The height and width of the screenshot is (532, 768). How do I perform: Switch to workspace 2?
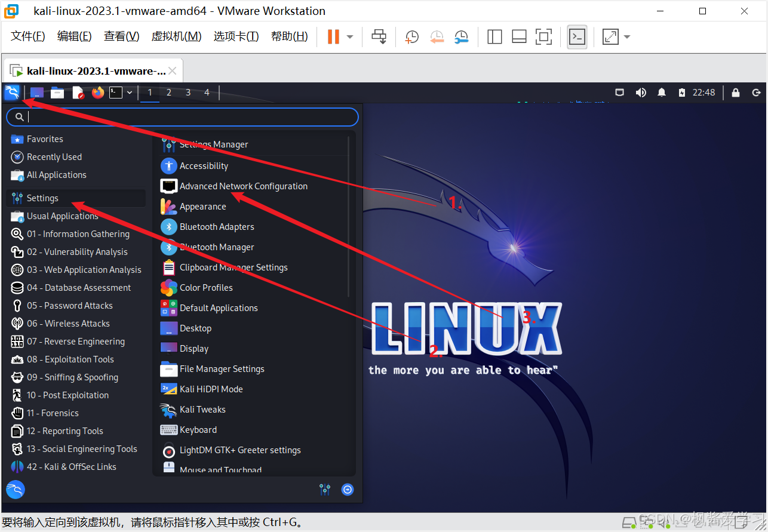(x=169, y=93)
